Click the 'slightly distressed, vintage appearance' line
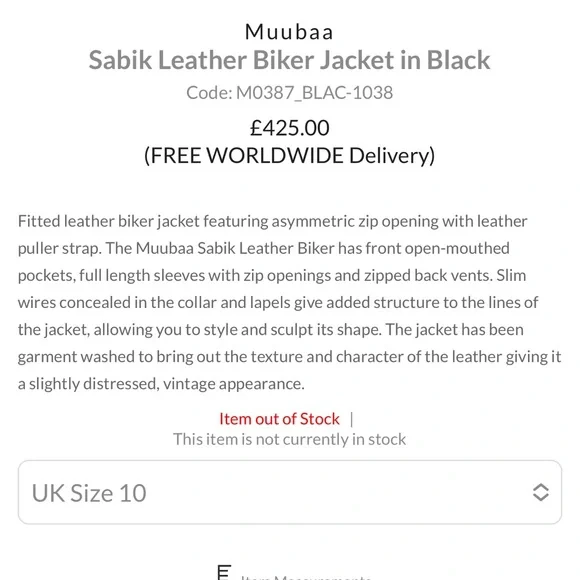Viewport: 580px width, 580px height. tap(161, 384)
